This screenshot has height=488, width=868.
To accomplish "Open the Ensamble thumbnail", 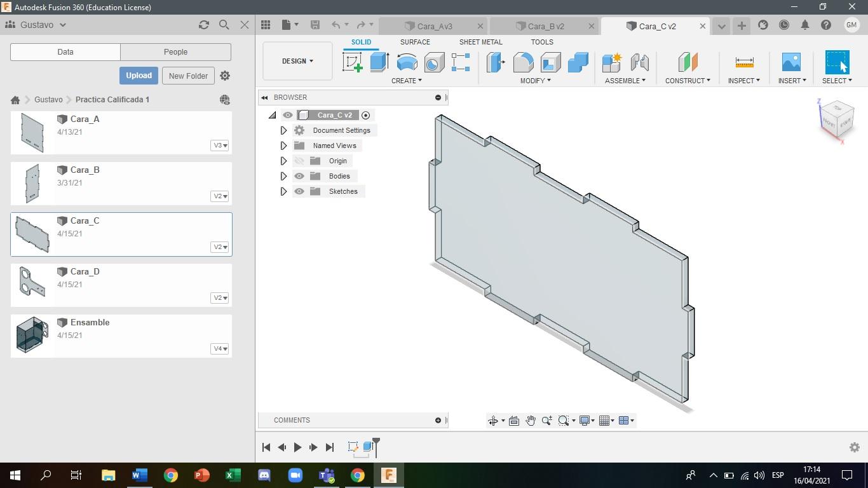I will click(x=32, y=335).
